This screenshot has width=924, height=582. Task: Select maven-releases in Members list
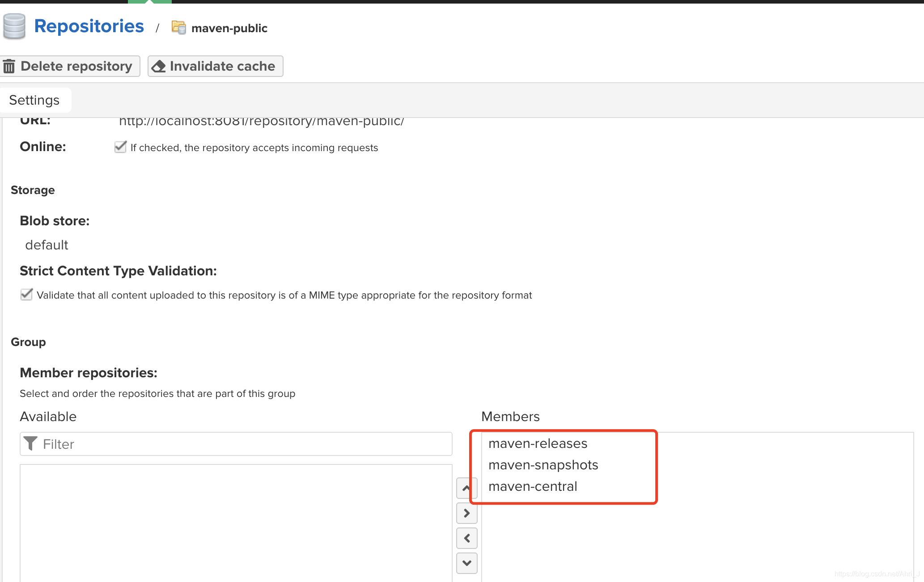click(538, 443)
